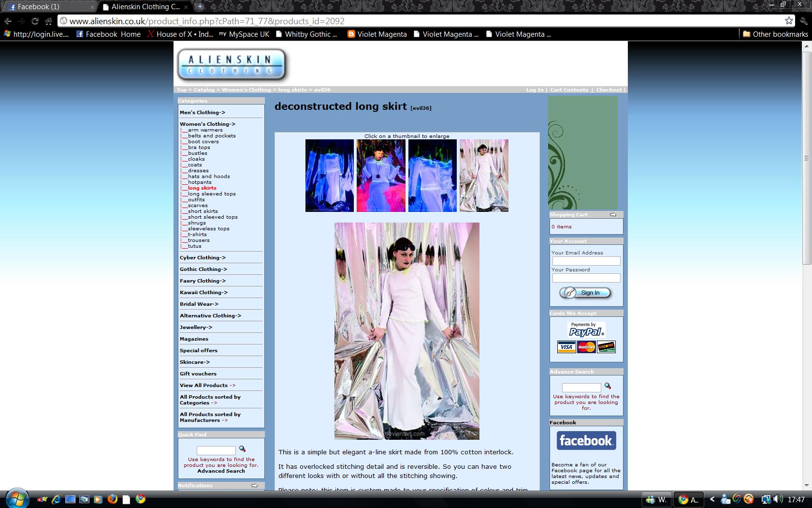Click the Advance Search magnifier icon
The height and width of the screenshot is (508, 812).
(608, 386)
